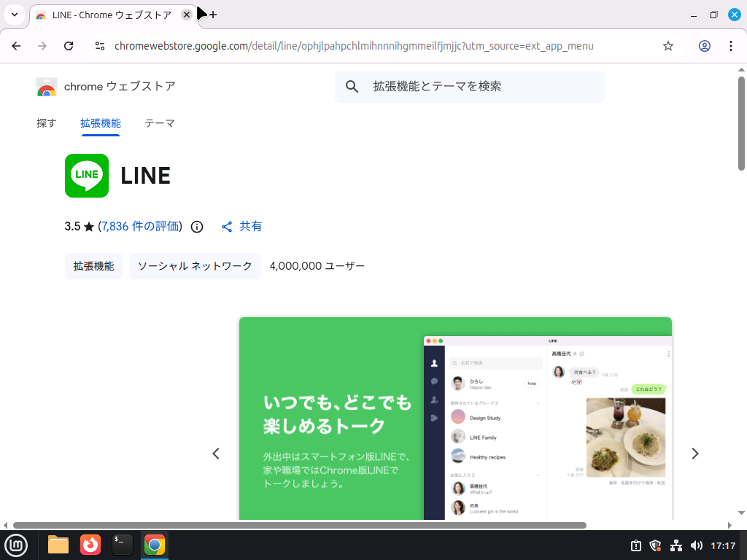Advance the screenshot carousel with the right chevron

pyautogui.click(x=695, y=453)
